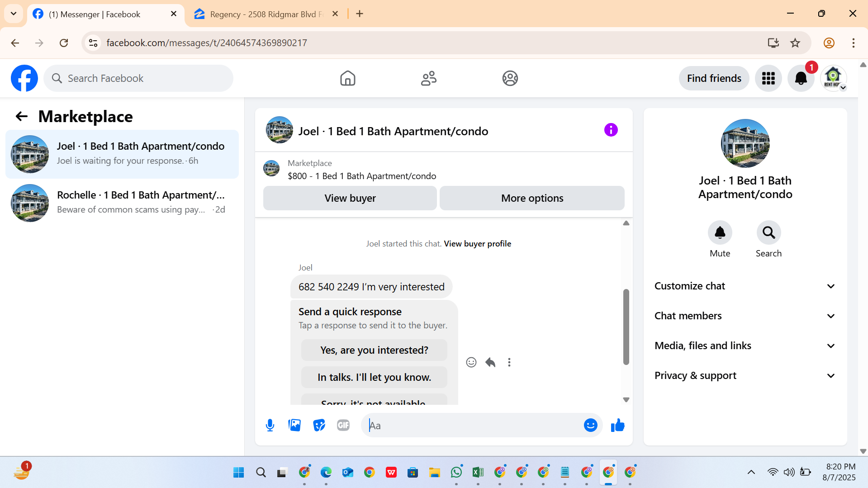
Task: Switch to Regency 2508 Ridgmar Blvd tab
Action: click(x=266, y=14)
